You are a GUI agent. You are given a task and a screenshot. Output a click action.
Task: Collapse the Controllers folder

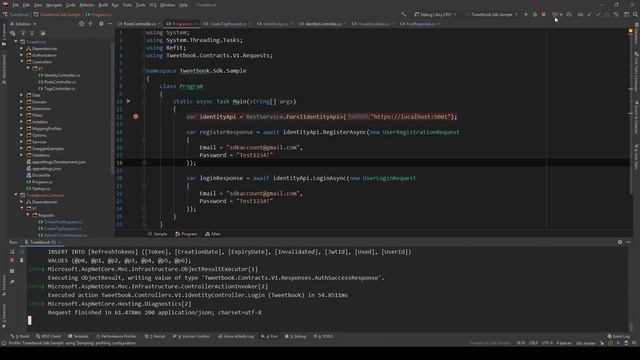pyautogui.click(x=22, y=62)
